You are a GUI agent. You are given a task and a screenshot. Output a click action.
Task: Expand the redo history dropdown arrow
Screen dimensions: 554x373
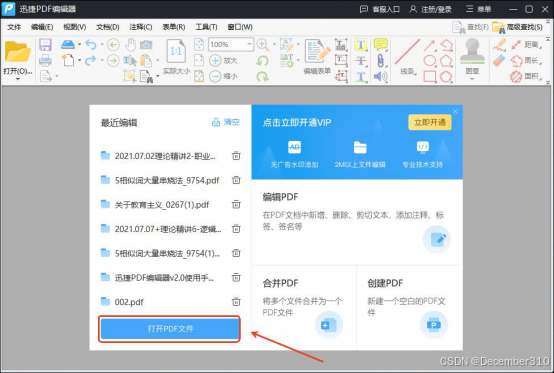(x=102, y=60)
